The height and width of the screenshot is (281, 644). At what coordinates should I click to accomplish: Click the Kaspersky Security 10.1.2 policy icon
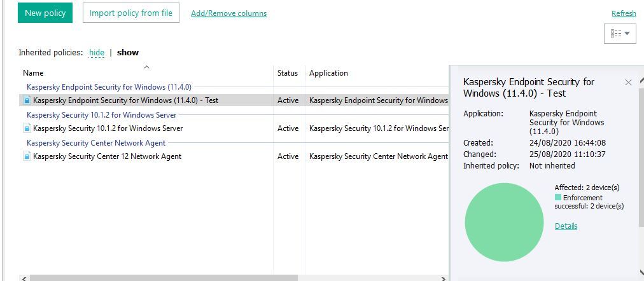click(27, 128)
